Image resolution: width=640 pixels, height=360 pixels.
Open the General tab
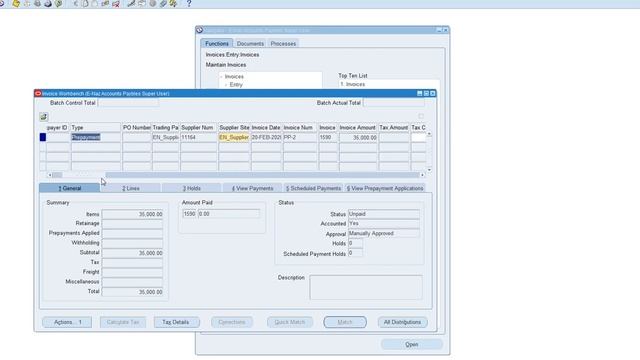point(69,188)
